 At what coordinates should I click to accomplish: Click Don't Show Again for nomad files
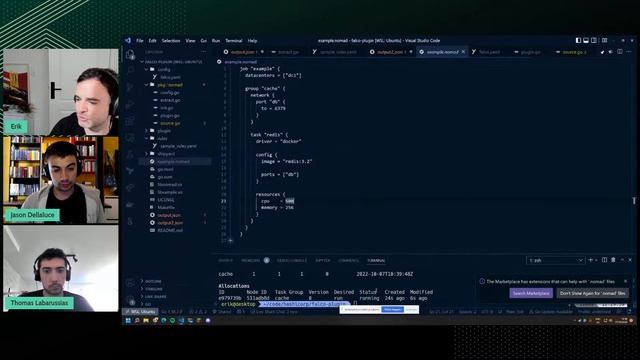click(x=592, y=293)
